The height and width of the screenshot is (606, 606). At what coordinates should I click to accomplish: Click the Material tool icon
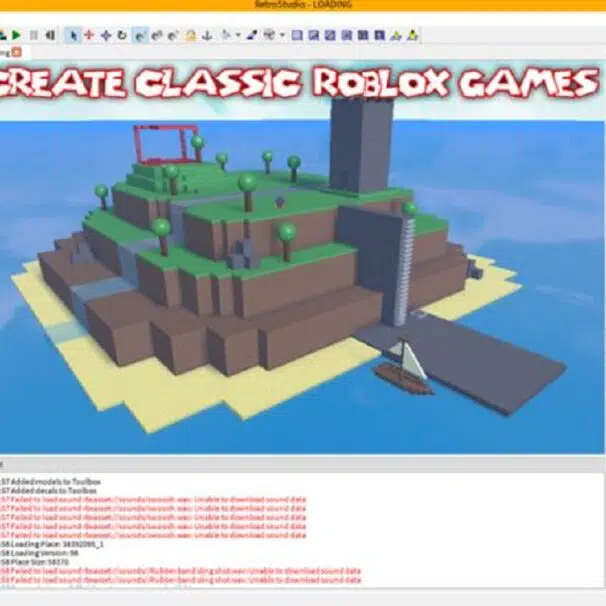[x=226, y=35]
